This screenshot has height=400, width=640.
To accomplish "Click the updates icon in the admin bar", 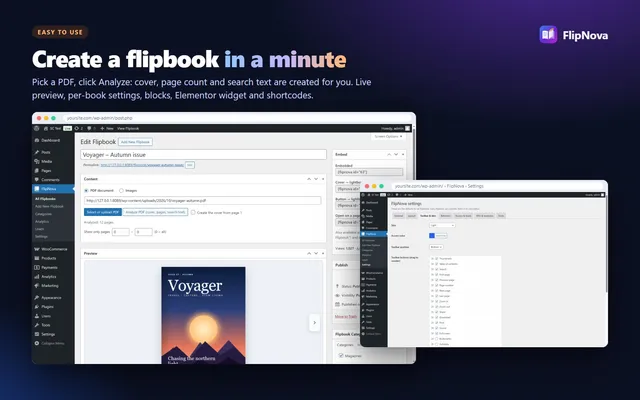I will click(x=78, y=128).
